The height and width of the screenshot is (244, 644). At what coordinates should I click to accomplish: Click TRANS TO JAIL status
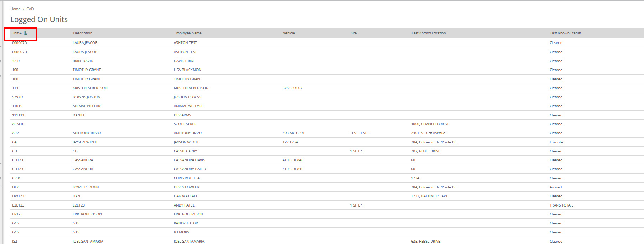[561, 205]
